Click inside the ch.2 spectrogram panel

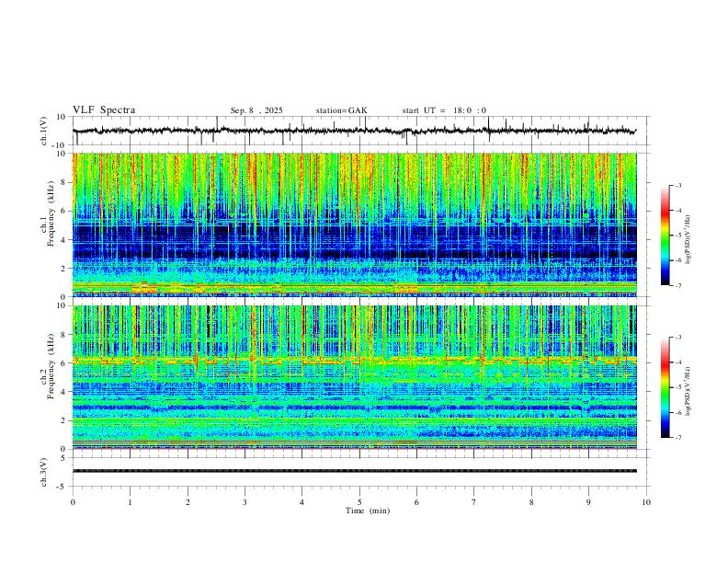[x=355, y=377]
